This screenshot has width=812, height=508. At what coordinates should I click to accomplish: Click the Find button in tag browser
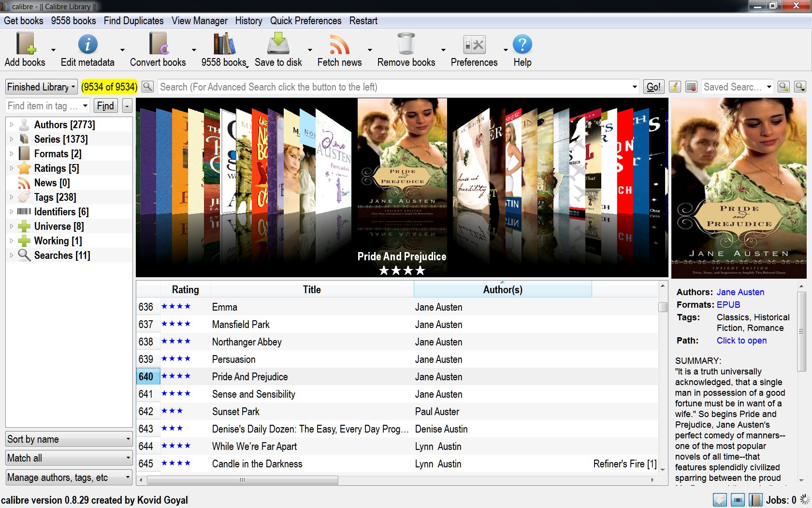tap(105, 105)
